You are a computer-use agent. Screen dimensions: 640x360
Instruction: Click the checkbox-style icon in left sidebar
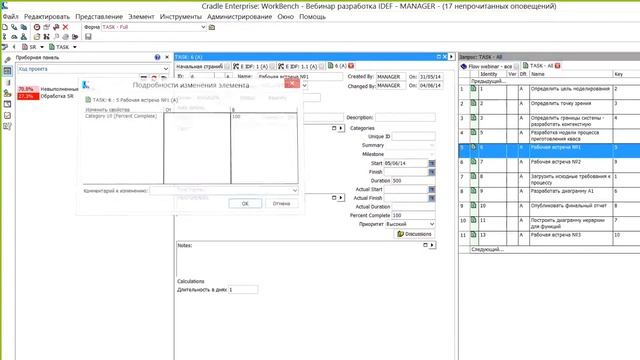[7, 116]
